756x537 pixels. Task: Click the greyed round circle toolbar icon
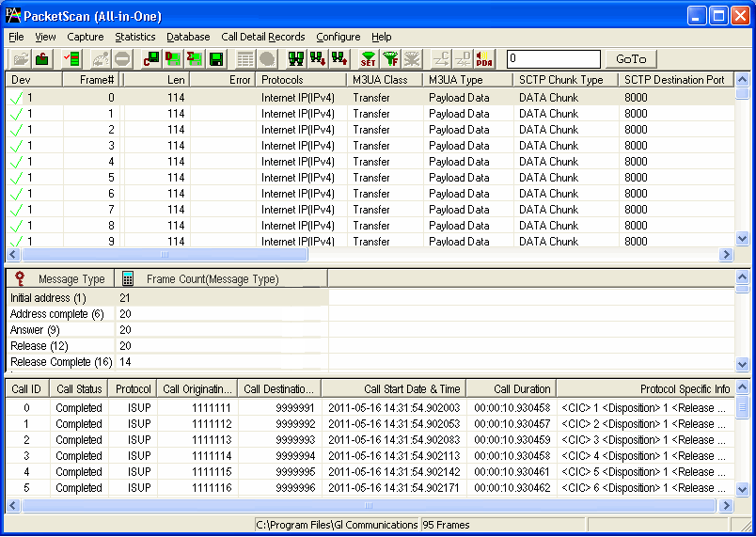tap(267, 59)
